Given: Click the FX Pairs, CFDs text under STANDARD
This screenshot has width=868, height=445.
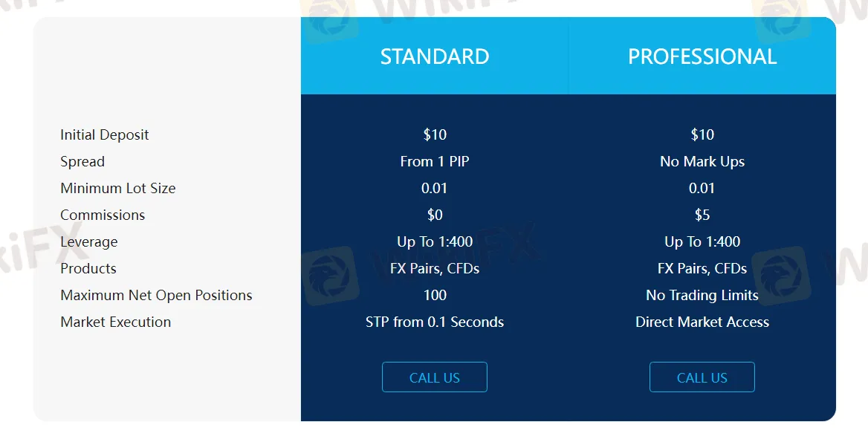Looking at the screenshot, I should pos(435,268).
